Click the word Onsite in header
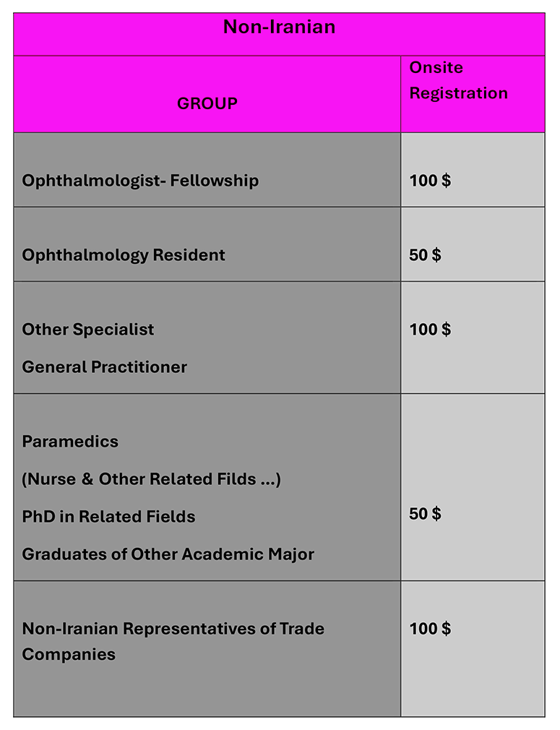This screenshot has width=560, height=730. [x=436, y=68]
